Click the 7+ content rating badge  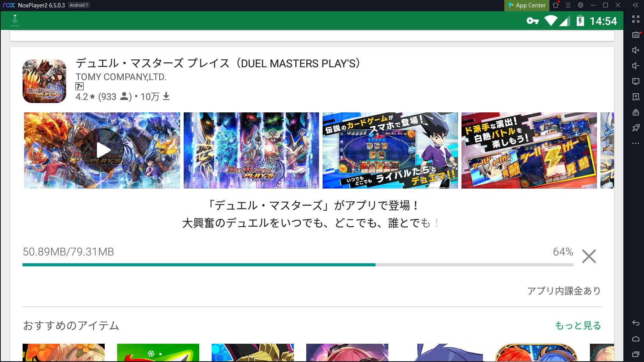pyautogui.click(x=79, y=86)
